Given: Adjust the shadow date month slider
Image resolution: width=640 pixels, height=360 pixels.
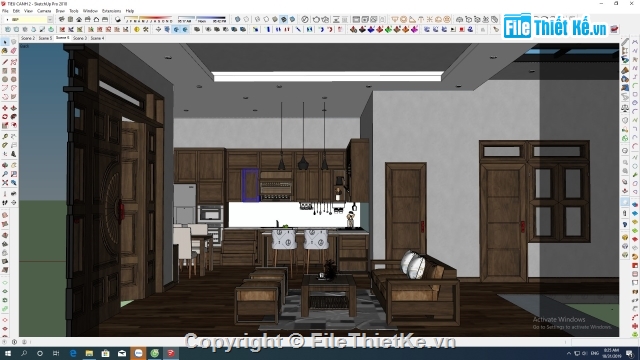Looking at the screenshot, I should pos(149,19).
